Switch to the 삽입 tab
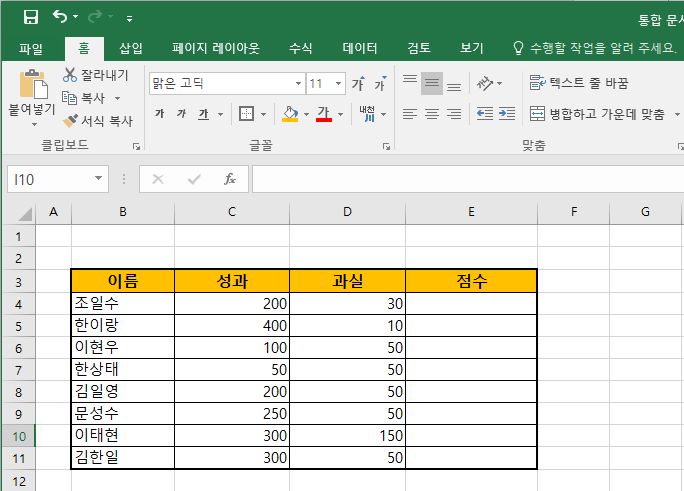Viewport: 684px width, 491px height. pos(131,48)
